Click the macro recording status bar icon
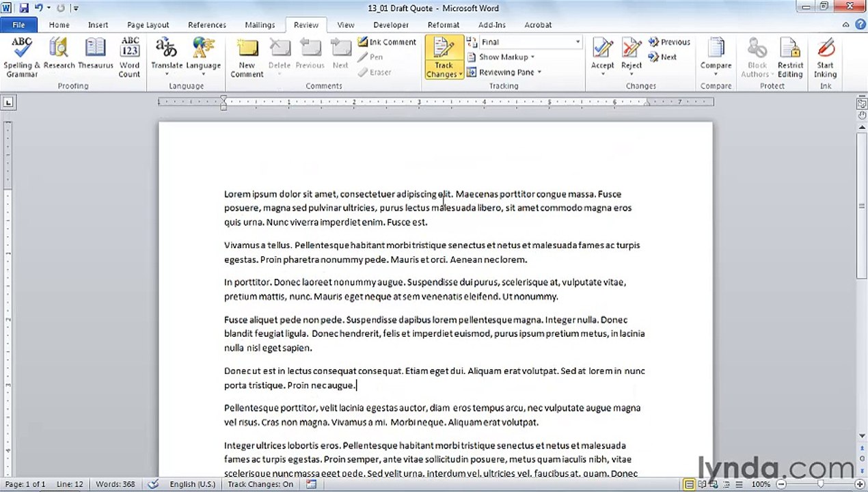Viewport: 868px width, 492px height. [311, 484]
